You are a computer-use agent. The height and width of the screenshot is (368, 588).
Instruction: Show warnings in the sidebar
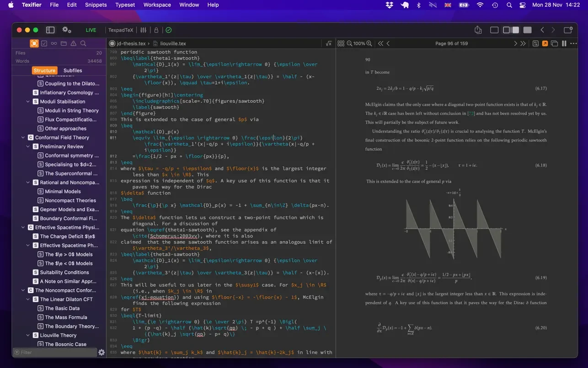pyautogui.click(x=74, y=43)
